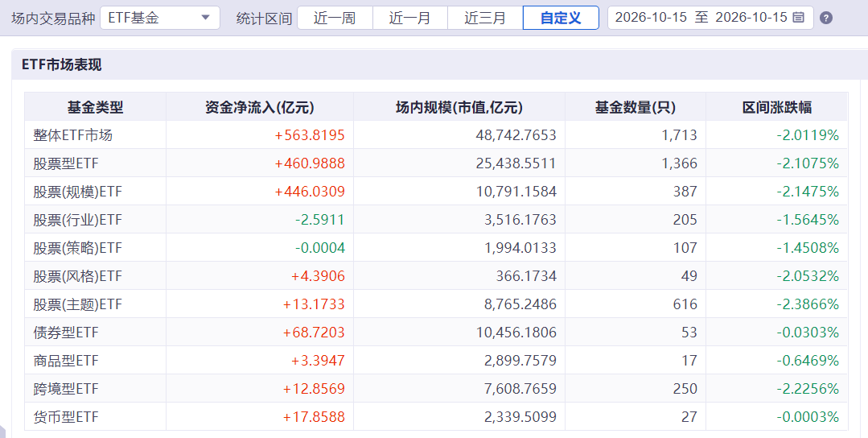Image resolution: width=868 pixels, height=438 pixels.
Task: Click the 区间涨跌幅 column header
Action: point(776,107)
